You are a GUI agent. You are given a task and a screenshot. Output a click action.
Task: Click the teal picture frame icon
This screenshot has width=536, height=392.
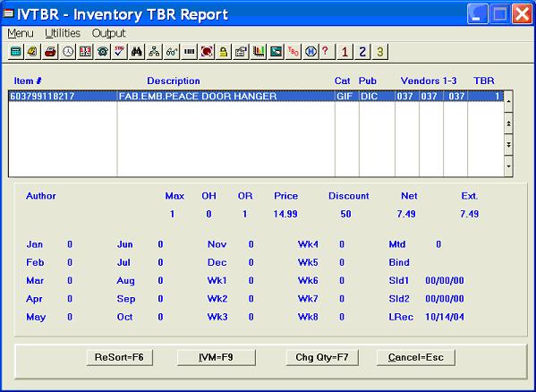point(276,52)
